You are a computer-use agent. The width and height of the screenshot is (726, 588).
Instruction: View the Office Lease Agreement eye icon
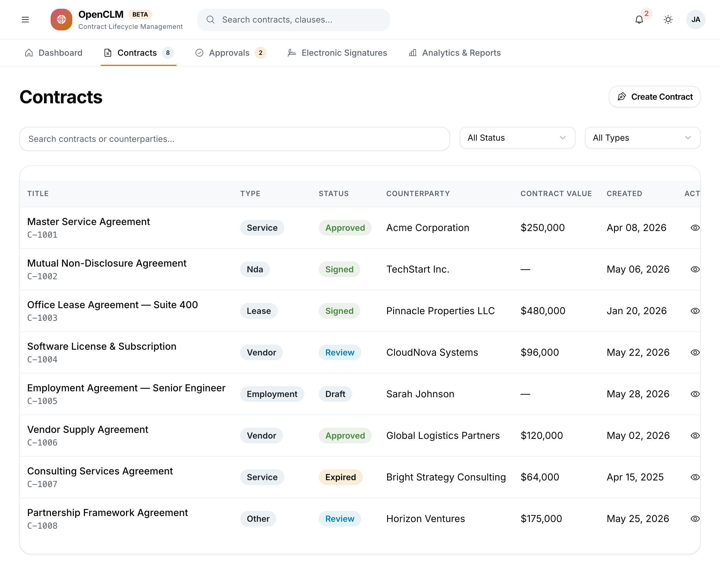pyautogui.click(x=695, y=311)
